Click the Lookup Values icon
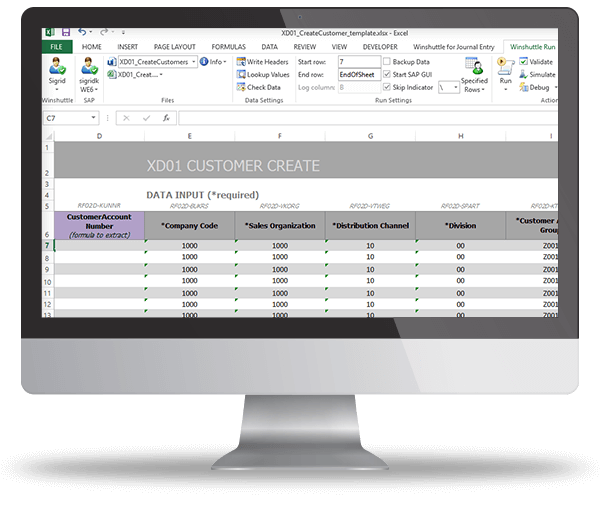This screenshot has width=600, height=512. click(241, 74)
